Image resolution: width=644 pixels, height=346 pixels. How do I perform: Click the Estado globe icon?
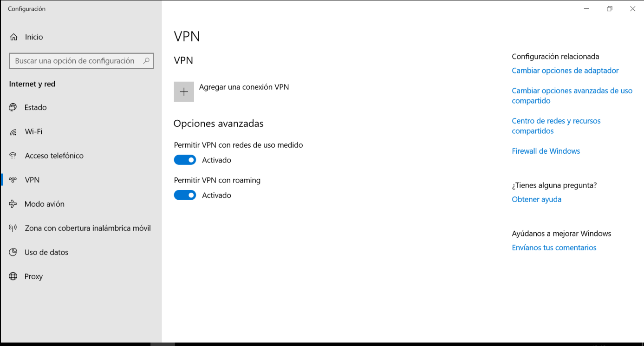tap(13, 107)
